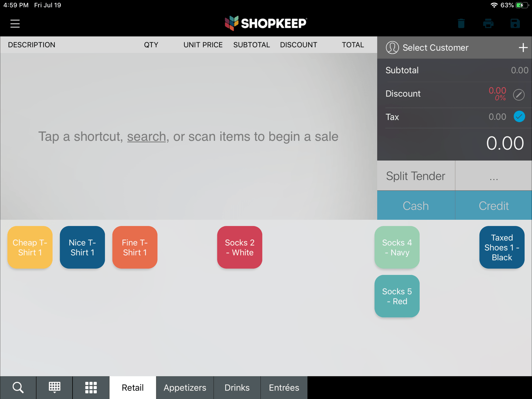The height and width of the screenshot is (399, 532).
Task: Open the shortcuts grid icon
Action: point(91,387)
